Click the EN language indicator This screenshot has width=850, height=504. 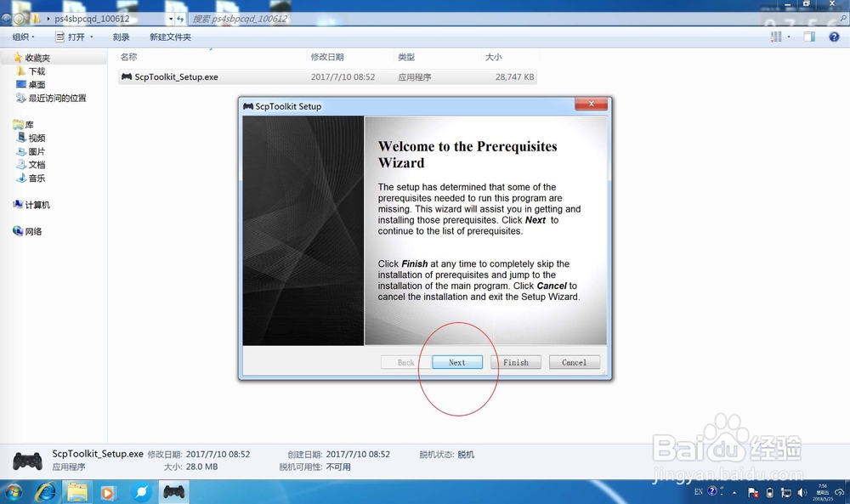(698, 492)
